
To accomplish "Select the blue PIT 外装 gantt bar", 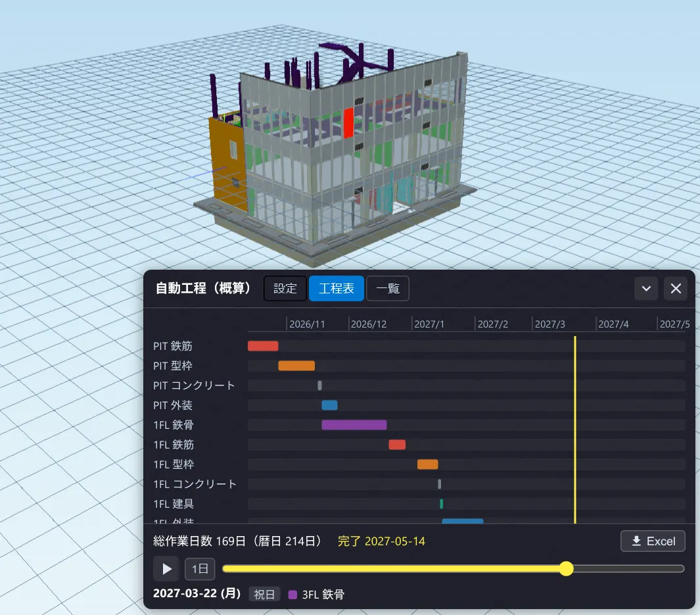I will coord(329,405).
